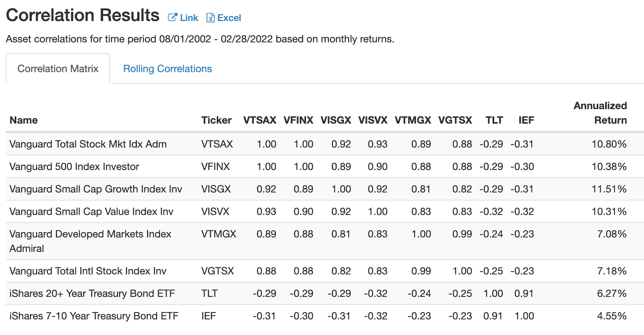
Task: Click the VTSAX column header
Action: 260,120
